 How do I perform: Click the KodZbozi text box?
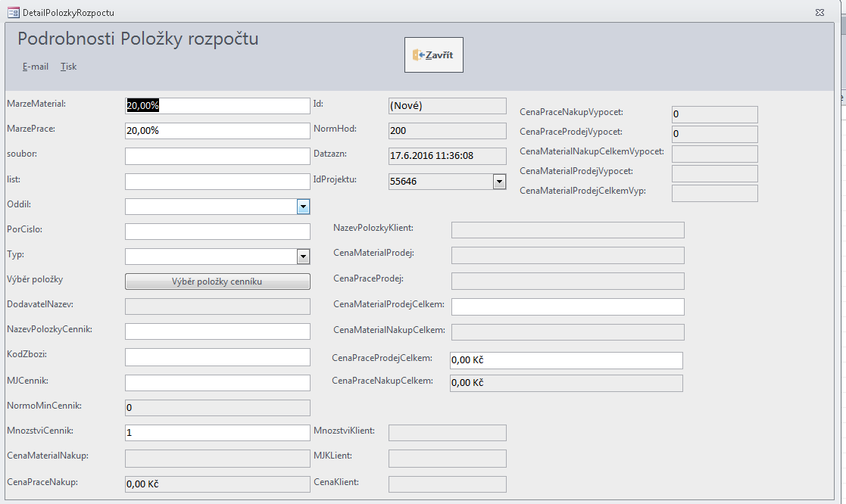click(x=217, y=357)
